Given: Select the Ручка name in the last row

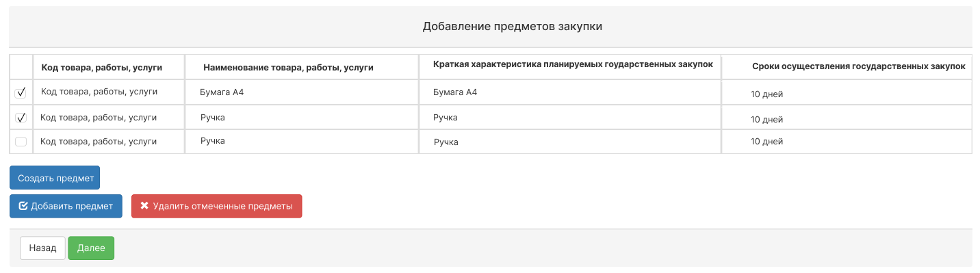Looking at the screenshot, I should pyautogui.click(x=213, y=141).
